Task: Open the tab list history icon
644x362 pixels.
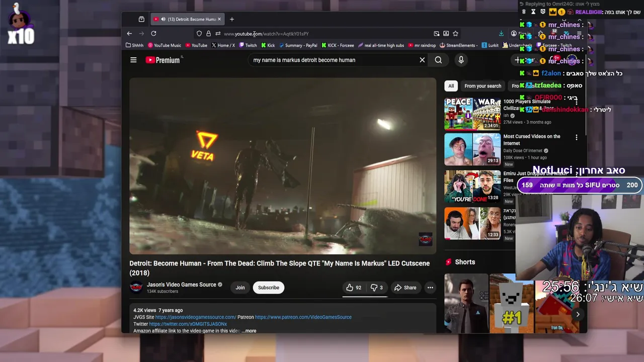Action: coord(141,19)
